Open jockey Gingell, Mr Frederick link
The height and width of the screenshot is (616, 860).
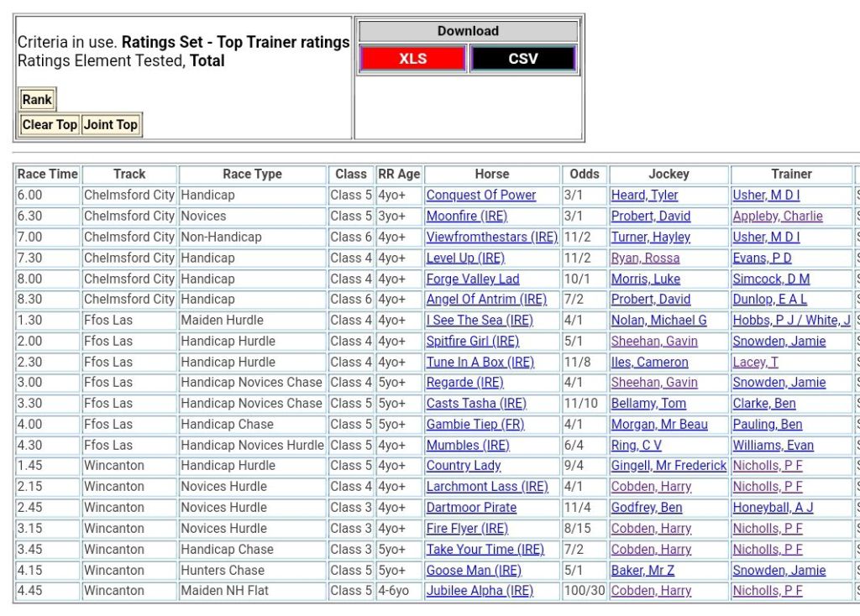tap(669, 466)
